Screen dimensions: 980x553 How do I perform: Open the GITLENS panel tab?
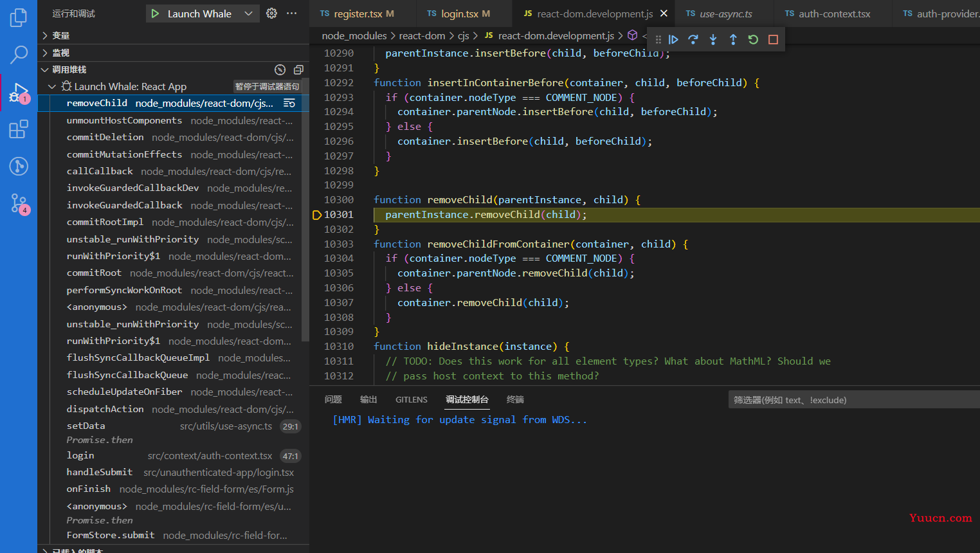point(412,400)
